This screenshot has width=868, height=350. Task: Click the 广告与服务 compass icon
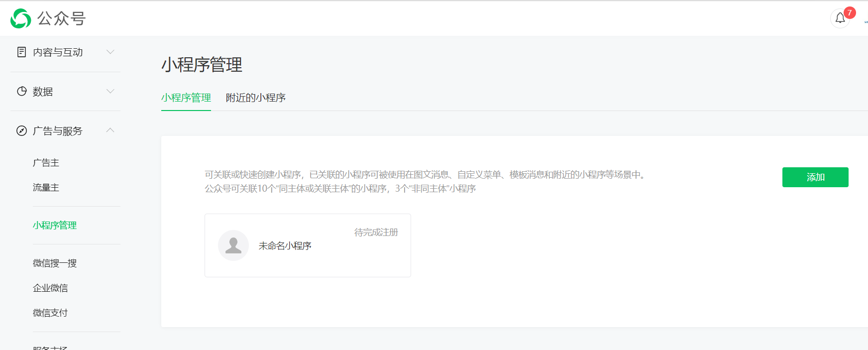click(21, 131)
